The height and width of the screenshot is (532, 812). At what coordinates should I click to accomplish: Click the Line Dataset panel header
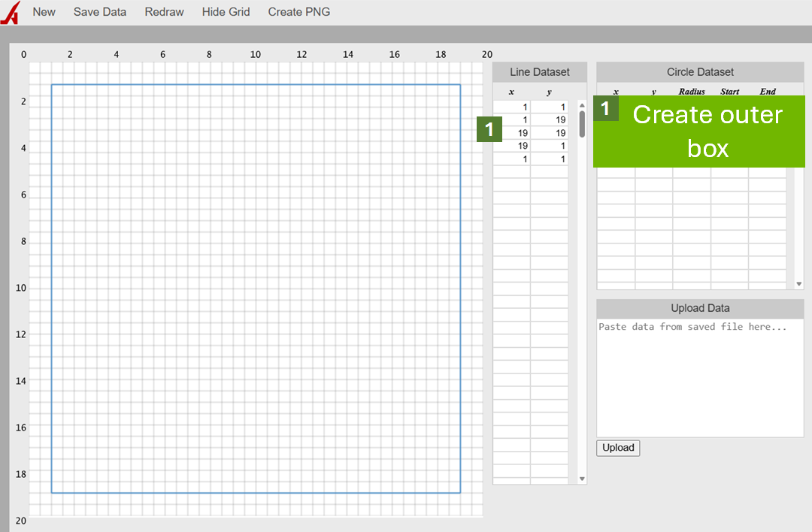(x=539, y=71)
